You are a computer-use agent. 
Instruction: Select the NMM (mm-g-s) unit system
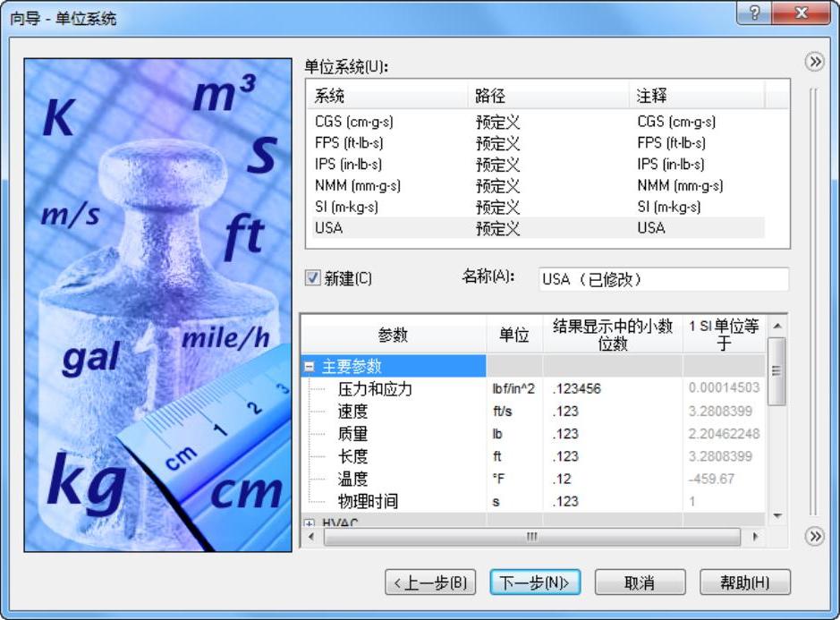[538, 185]
